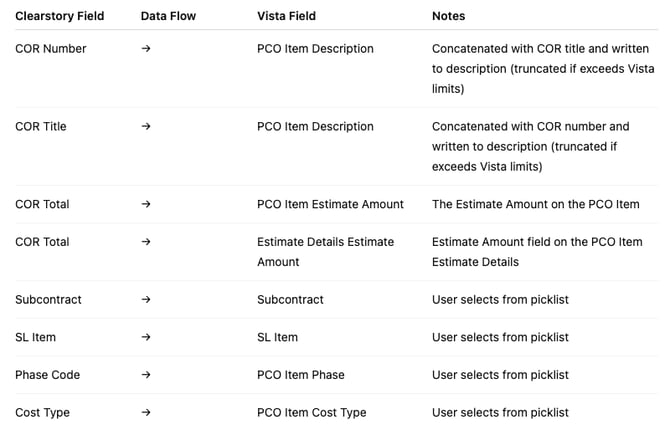Click the COR Number cell

click(50, 49)
